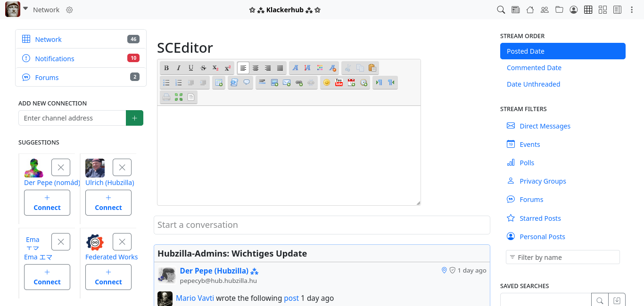Open the Direct Messages filter link
644x306 pixels.
point(545,126)
